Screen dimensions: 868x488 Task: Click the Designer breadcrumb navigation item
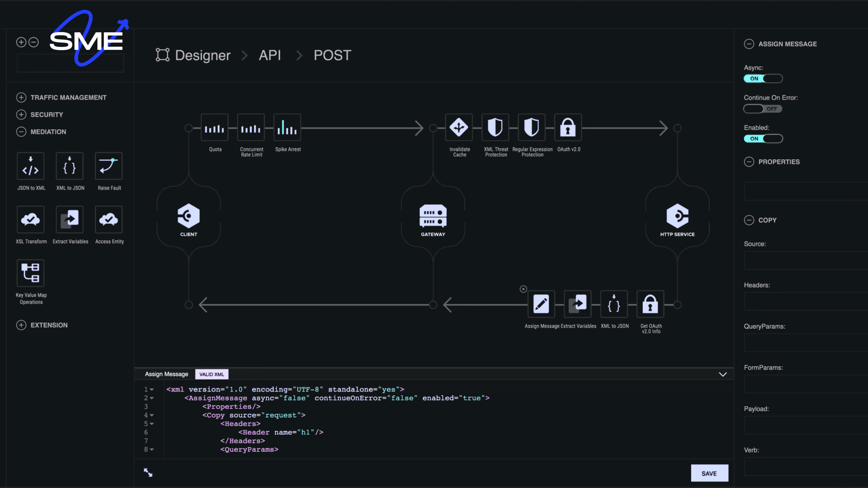(x=203, y=55)
